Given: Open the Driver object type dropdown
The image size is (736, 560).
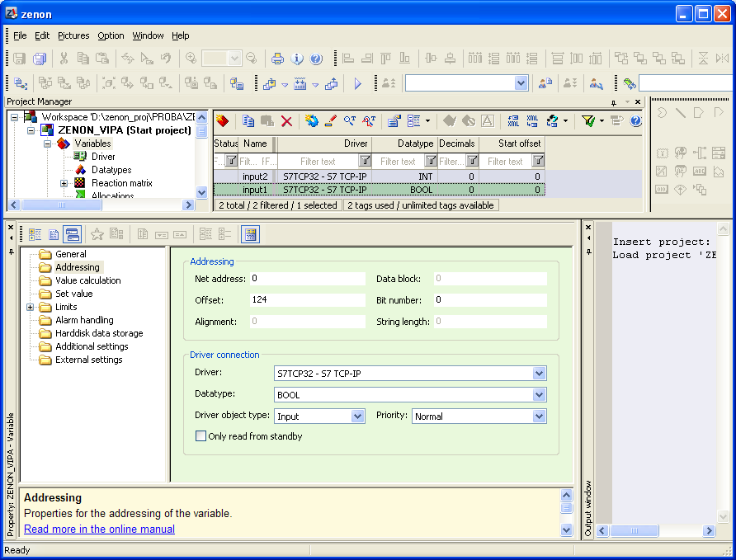Looking at the screenshot, I should (x=357, y=416).
